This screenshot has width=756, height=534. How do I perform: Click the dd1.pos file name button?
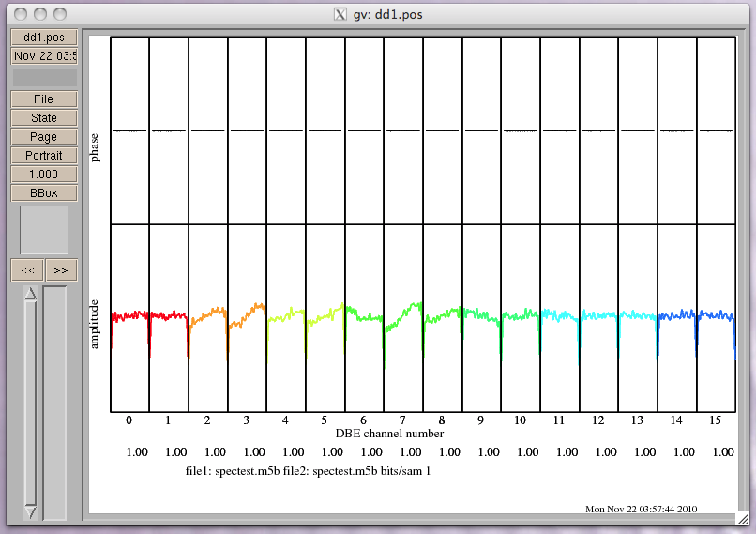click(44, 37)
